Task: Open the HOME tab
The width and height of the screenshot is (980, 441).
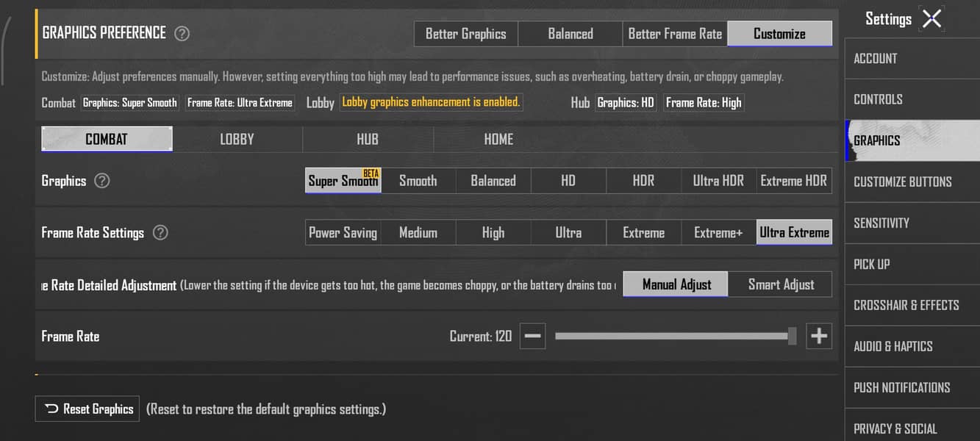Action: point(498,139)
